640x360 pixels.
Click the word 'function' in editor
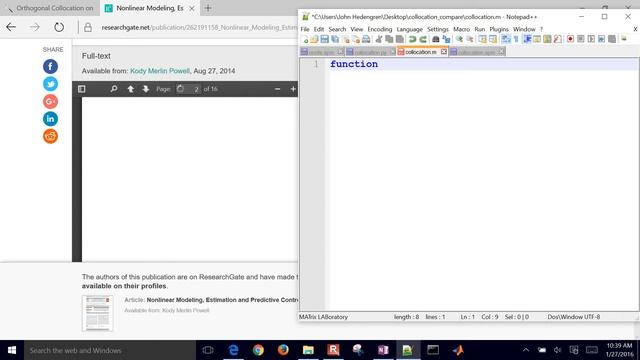354,64
